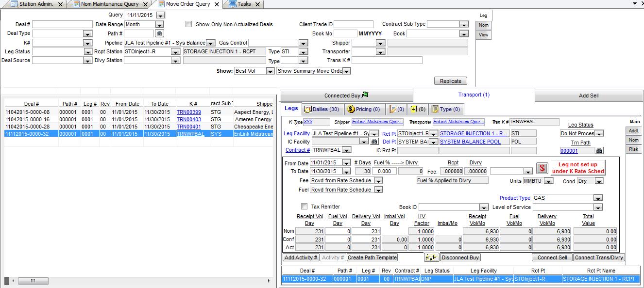Expand the Product Type dropdown
644x288 pixels.
(598, 198)
